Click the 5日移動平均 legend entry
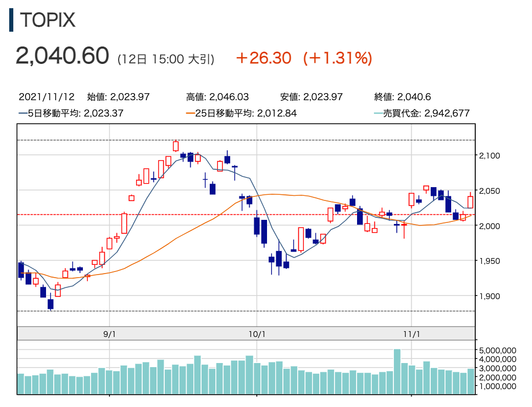This screenshot has width=532, height=407. tap(71, 113)
